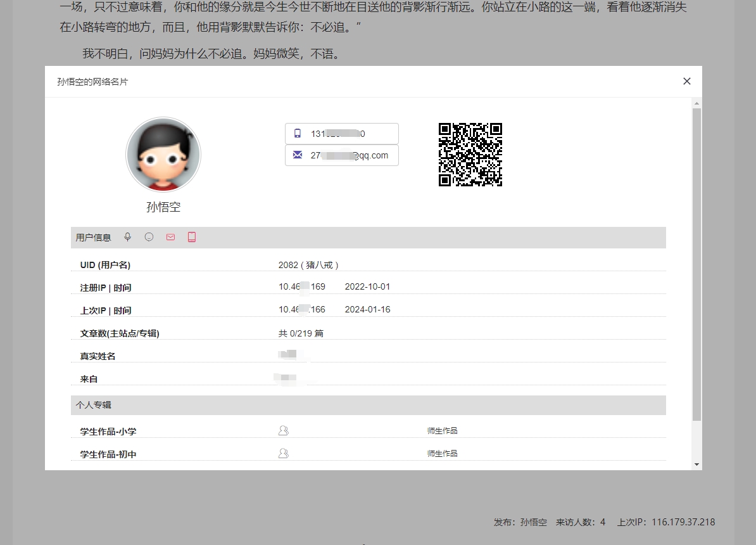Click the 上次IP | 时间 row label

pos(106,311)
